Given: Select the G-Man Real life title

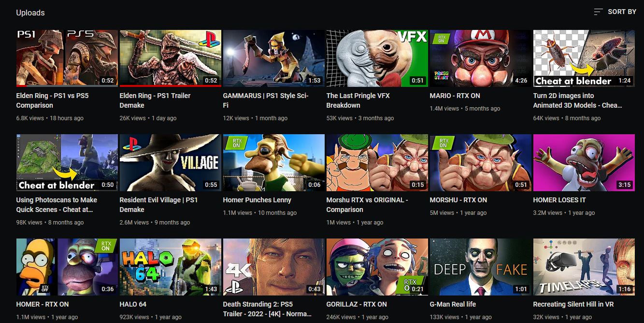Looking at the screenshot, I should pyautogui.click(x=453, y=304).
